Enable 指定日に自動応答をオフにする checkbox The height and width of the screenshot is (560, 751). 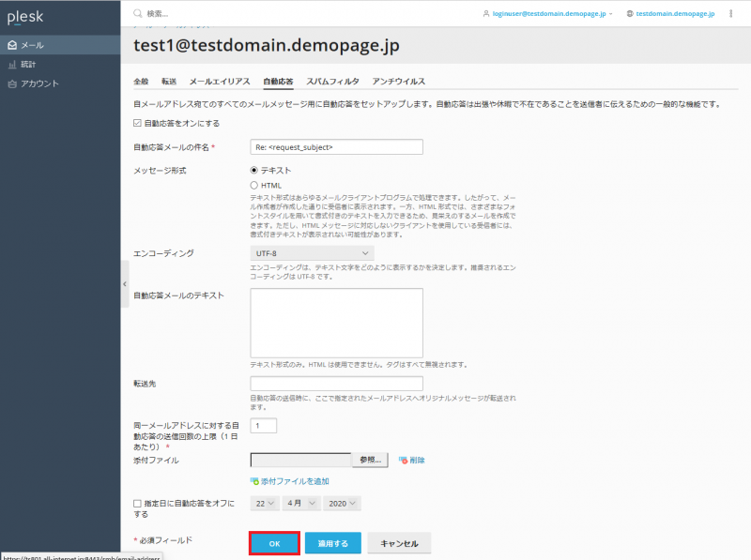(138, 504)
